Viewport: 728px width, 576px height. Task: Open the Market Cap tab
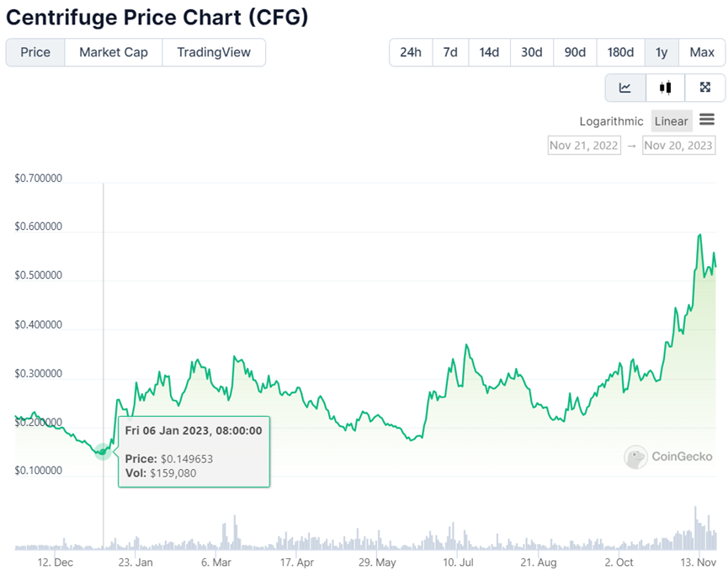coord(114,52)
